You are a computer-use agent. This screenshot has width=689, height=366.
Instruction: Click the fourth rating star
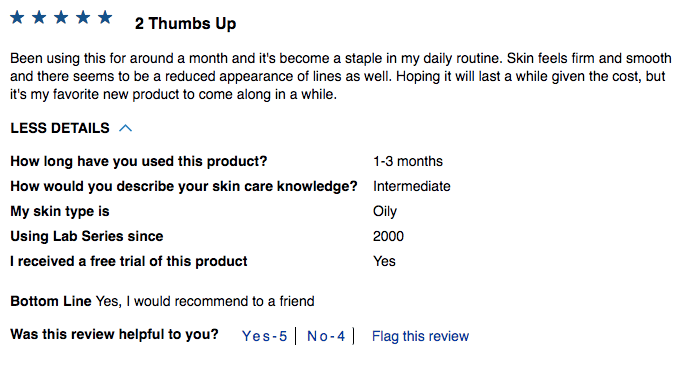coord(83,18)
